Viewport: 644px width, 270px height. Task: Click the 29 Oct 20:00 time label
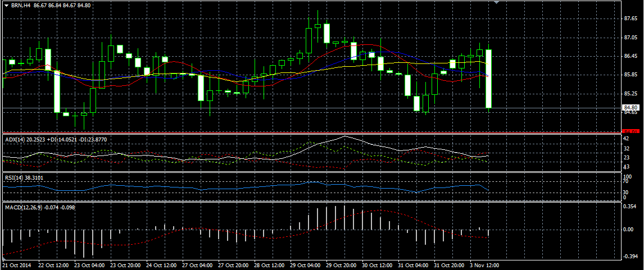[x=342, y=265]
